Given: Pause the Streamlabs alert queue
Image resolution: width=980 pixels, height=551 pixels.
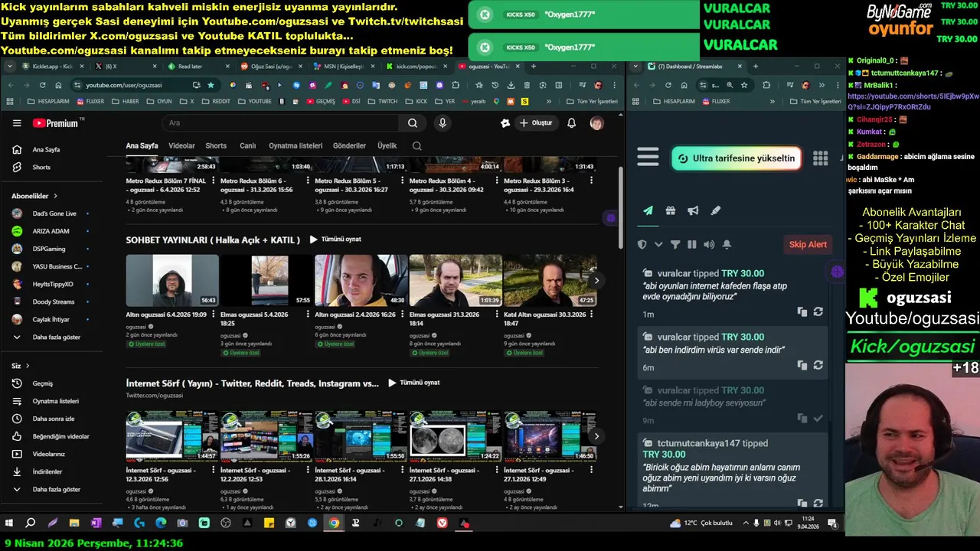Looking at the screenshot, I should click(692, 245).
